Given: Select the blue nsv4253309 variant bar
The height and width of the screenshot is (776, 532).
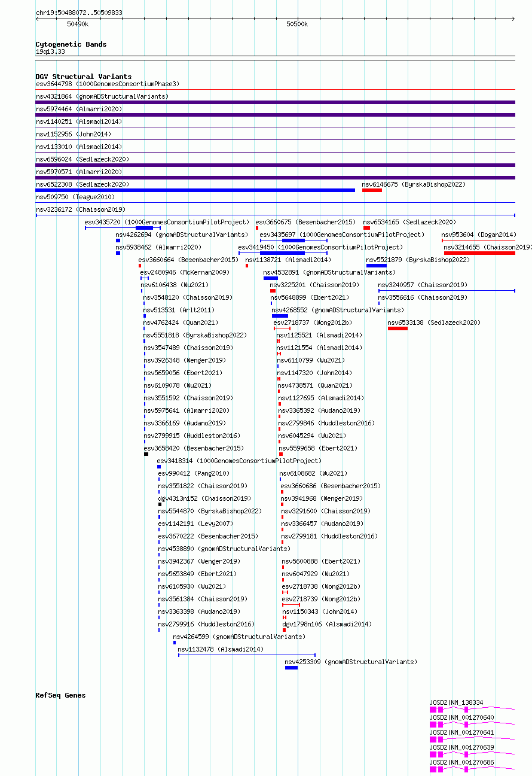Looking at the screenshot, I should point(291,668).
